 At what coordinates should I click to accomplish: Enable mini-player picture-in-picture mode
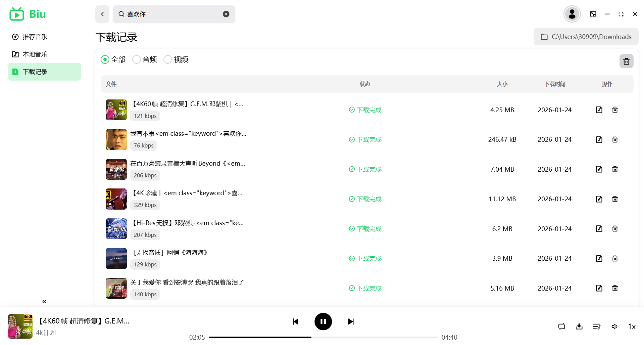point(593,14)
